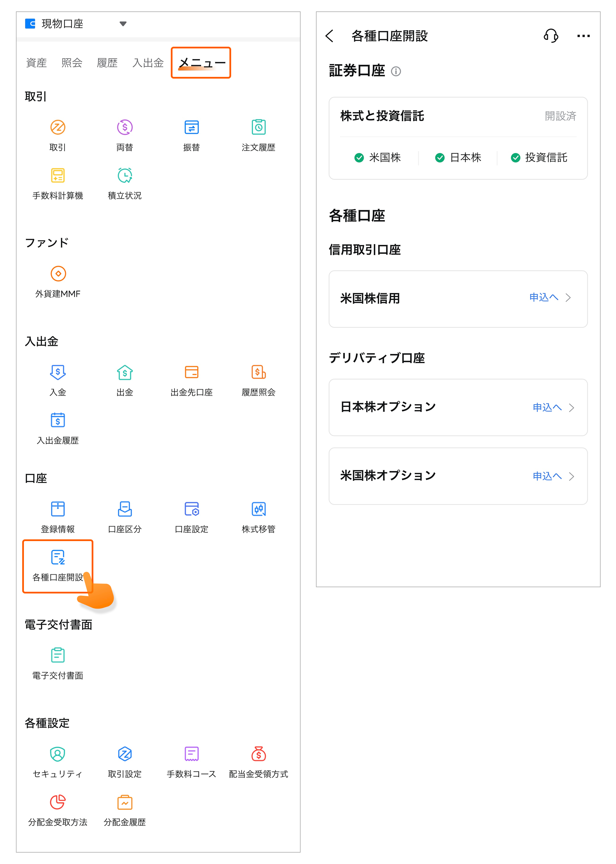Expand 日本株オプション application chevron

click(571, 408)
